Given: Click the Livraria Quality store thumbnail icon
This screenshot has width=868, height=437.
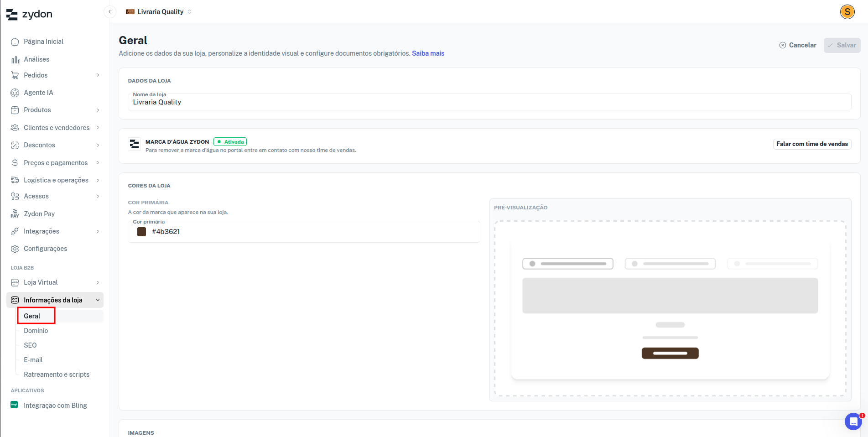Looking at the screenshot, I should pyautogui.click(x=130, y=12).
